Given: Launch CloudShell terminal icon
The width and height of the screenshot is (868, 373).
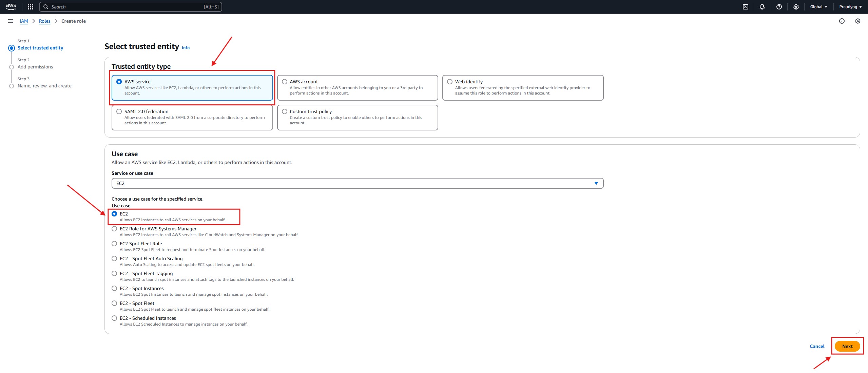Looking at the screenshot, I should pyautogui.click(x=745, y=7).
